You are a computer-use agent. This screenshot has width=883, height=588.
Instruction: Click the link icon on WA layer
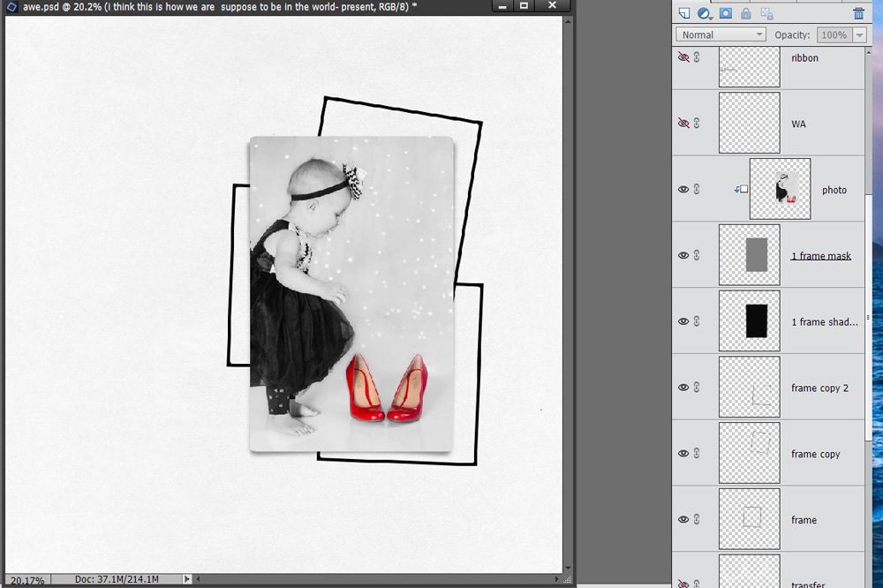(697, 123)
